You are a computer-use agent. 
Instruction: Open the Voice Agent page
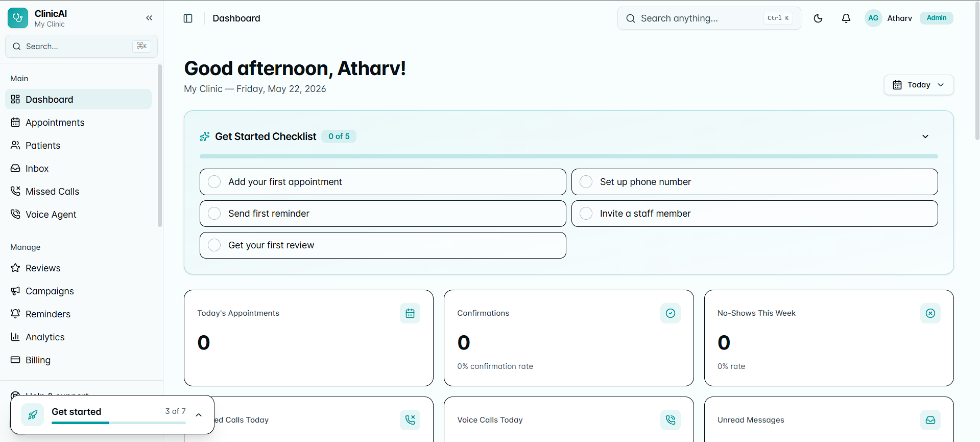[78, 214]
